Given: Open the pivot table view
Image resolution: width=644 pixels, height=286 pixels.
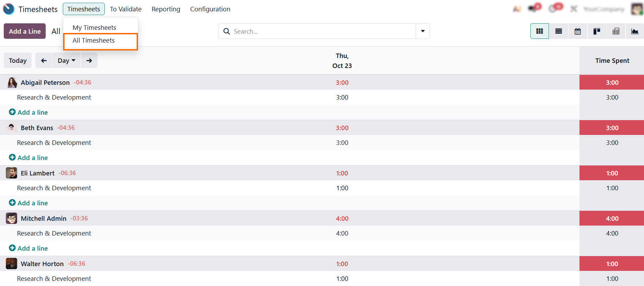Looking at the screenshot, I should click(616, 31).
